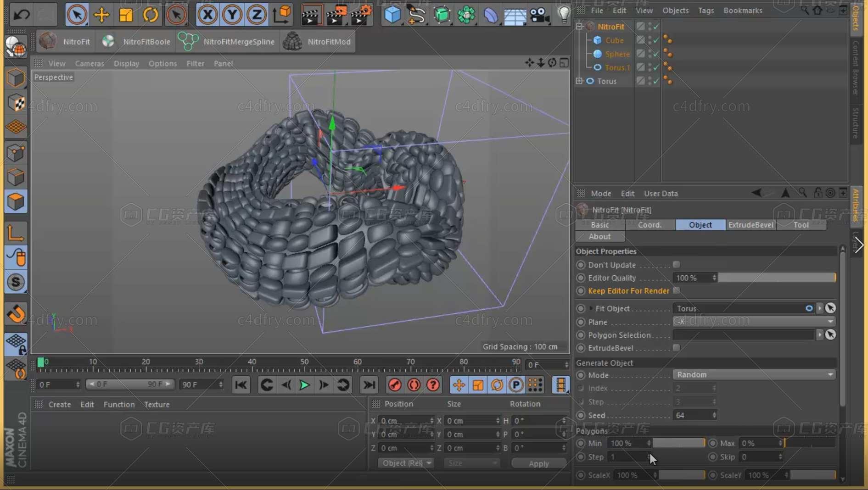
Task: Toggle Torus.1 enable checkmark
Action: (x=656, y=67)
